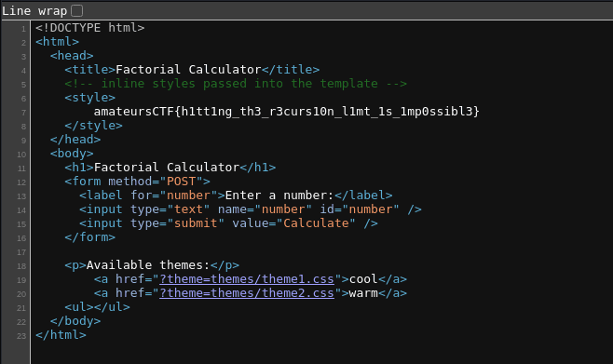Click the submit Calculate input line

(x=228, y=223)
